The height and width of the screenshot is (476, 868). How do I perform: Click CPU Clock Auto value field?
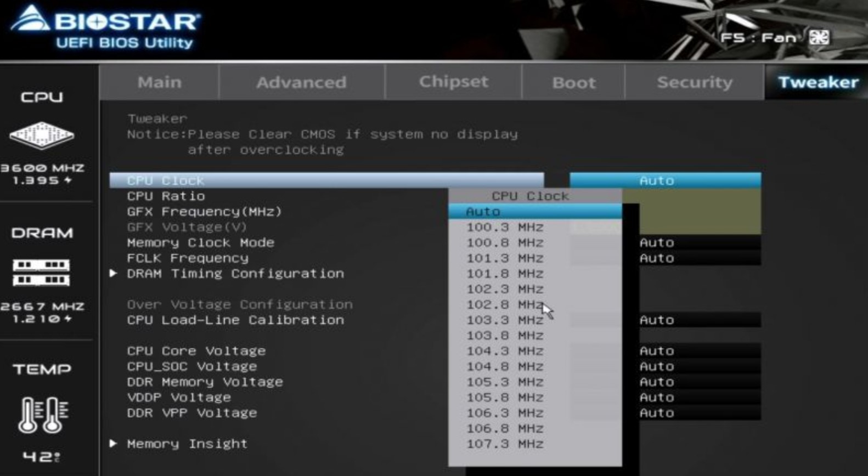(665, 180)
